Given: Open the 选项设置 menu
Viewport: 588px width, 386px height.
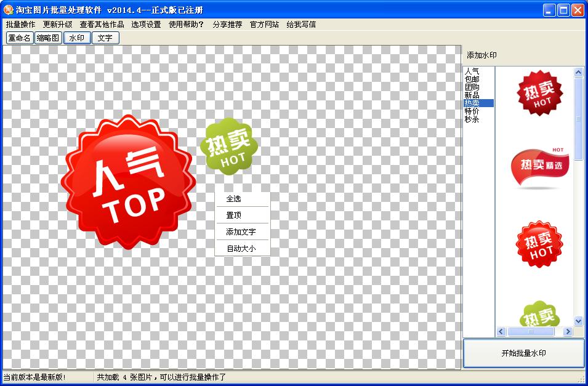Looking at the screenshot, I should [147, 25].
